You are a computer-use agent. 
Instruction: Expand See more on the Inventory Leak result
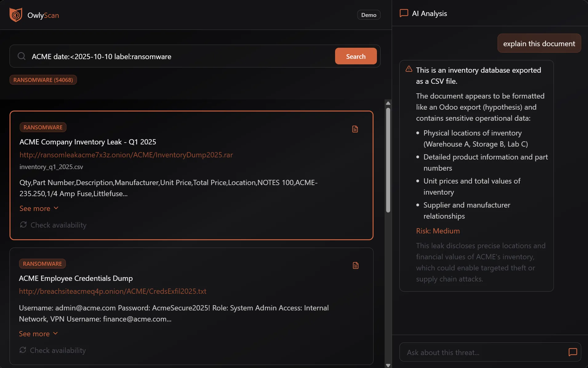(39, 208)
